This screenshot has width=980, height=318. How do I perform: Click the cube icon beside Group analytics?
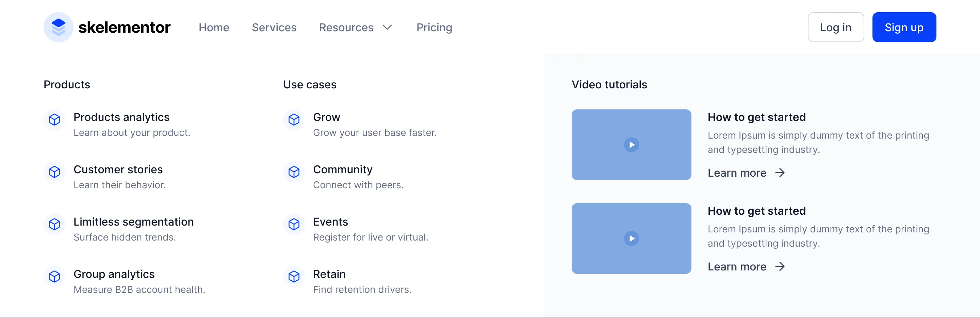click(x=54, y=277)
